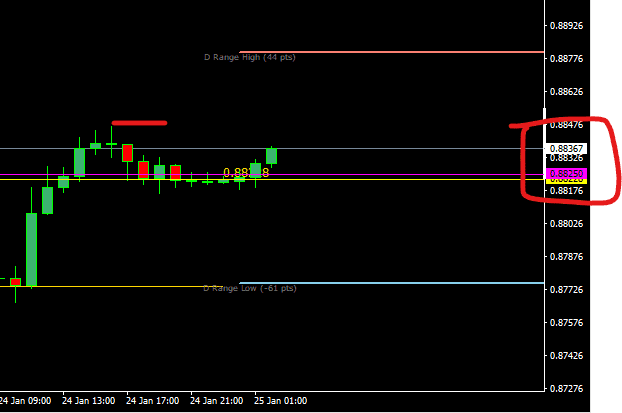Click the 24 Jan 17:00 time label
This screenshot has height=413, width=622.
point(152,401)
